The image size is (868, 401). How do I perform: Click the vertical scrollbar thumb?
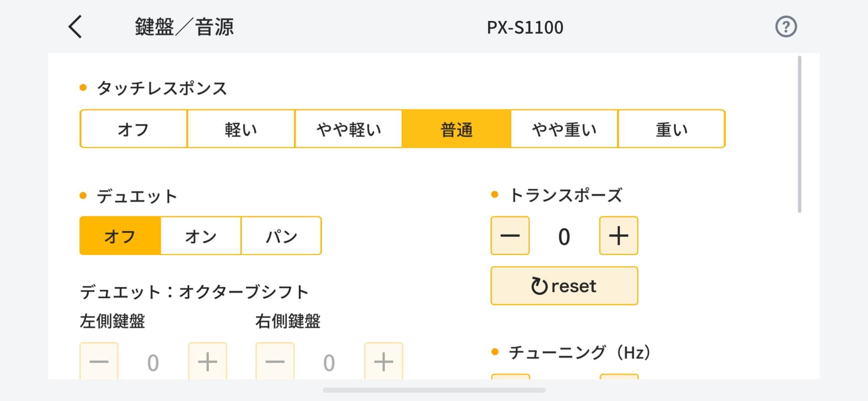[799, 135]
